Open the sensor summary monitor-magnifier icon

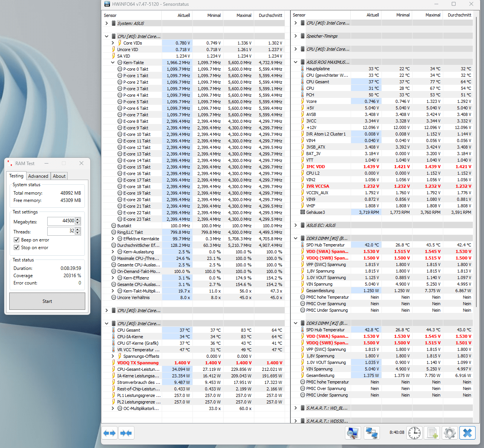click(353, 433)
